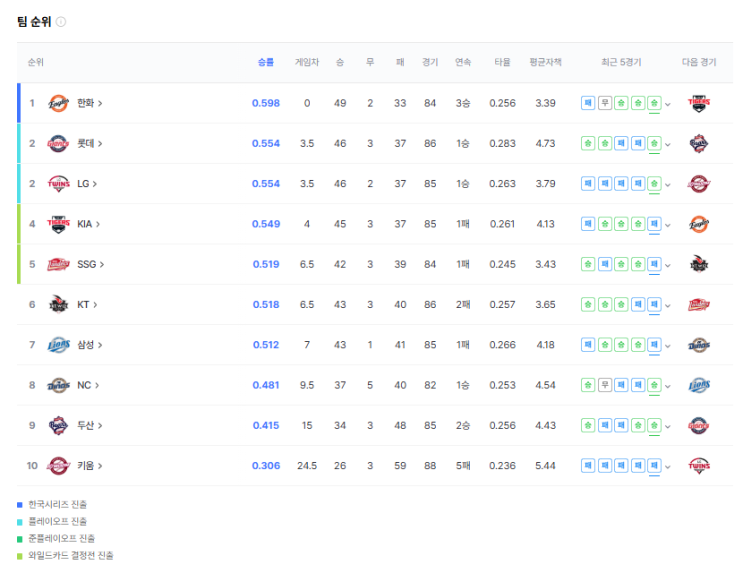The height and width of the screenshot is (573, 743).
Task: Click 롯데's most recent win result box
Action: (654, 143)
